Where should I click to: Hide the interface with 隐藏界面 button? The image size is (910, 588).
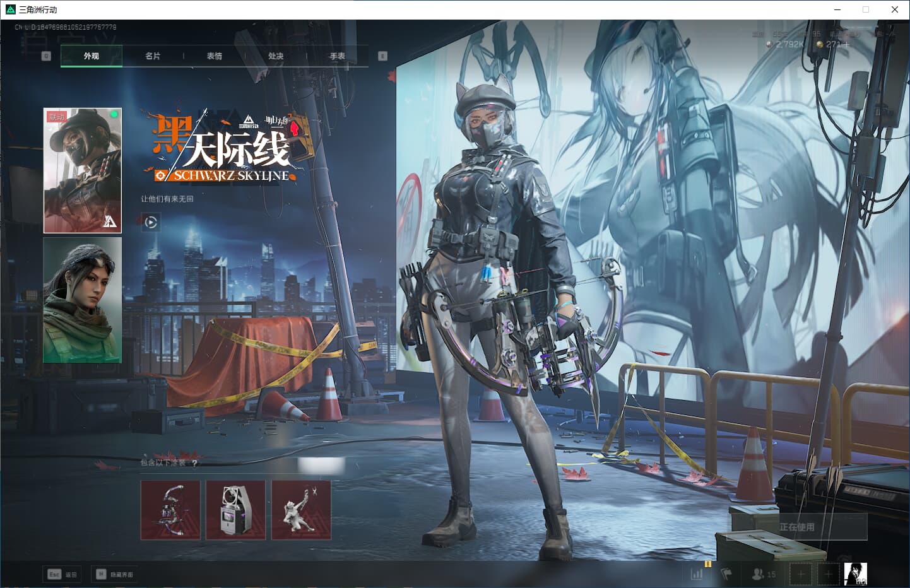(x=114, y=574)
